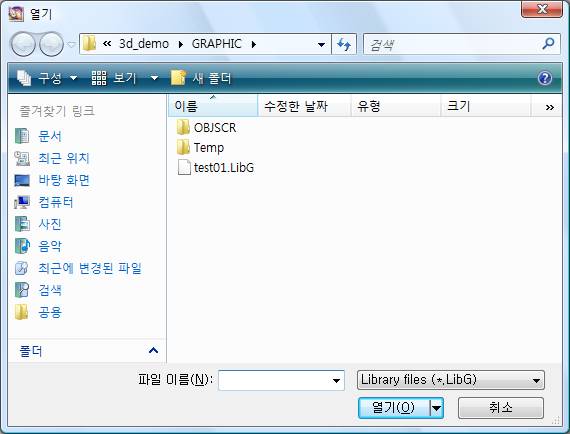Click the forward navigation arrow button
570x434 pixels.
click(x=51, y=44)
